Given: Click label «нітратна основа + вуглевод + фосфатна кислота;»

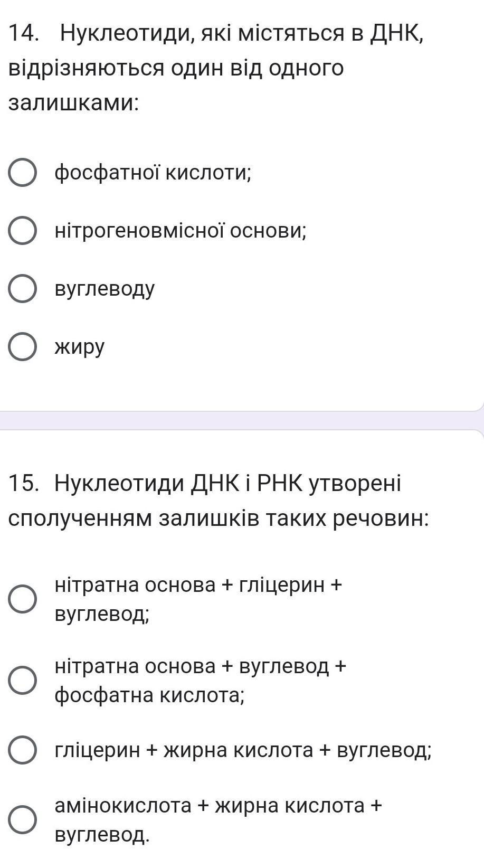Looking at the screenshot, I should [201, 680].
